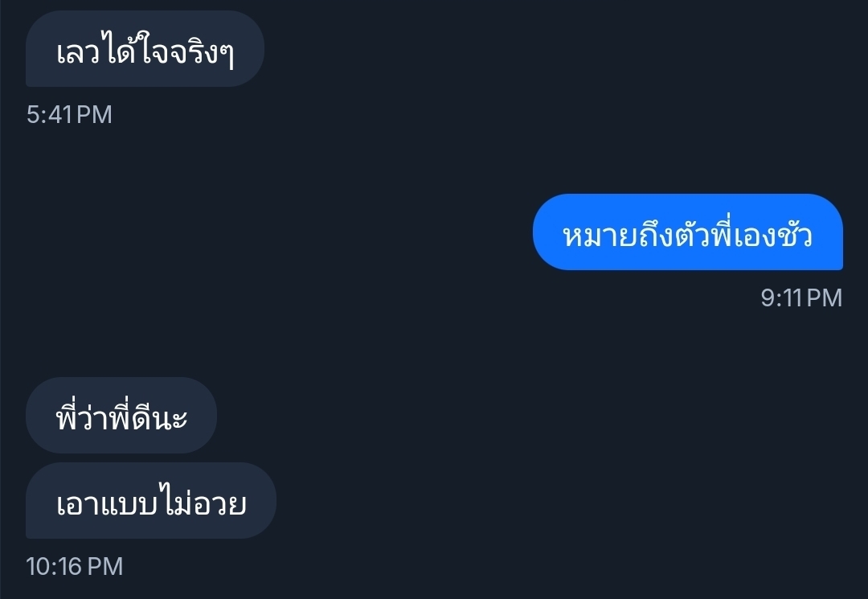The image size is (868, 599).
Task: Click the word "ตัวพี่เอง" in the sent message
Action: (726, 234)
